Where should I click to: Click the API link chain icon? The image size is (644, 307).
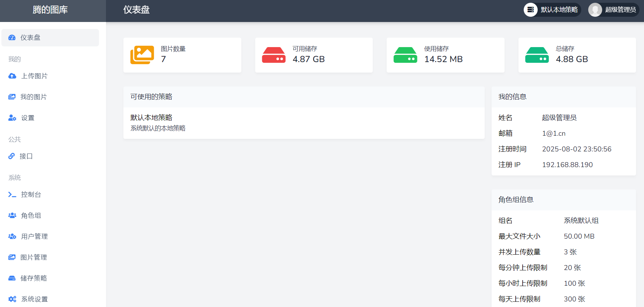pyautogui.click(x=12, y=156)
